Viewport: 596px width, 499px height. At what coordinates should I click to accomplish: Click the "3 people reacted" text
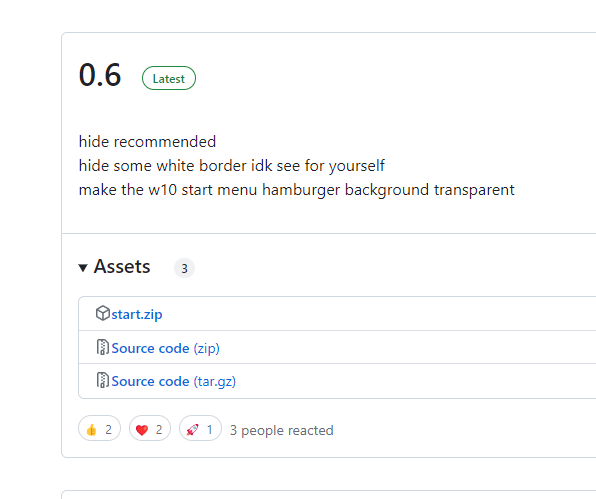pyautogui.click(x=282, y=430)
